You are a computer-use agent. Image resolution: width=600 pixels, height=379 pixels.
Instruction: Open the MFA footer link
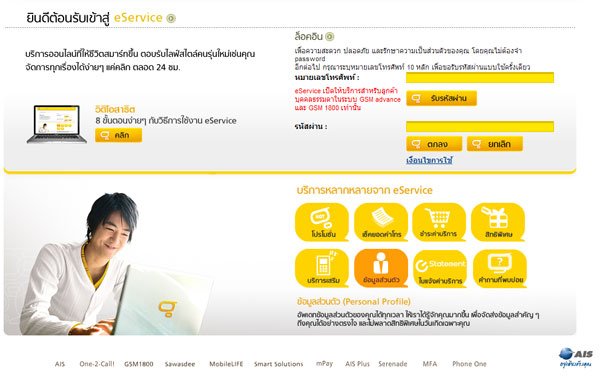pyautogui.click(x=430, y=364)
